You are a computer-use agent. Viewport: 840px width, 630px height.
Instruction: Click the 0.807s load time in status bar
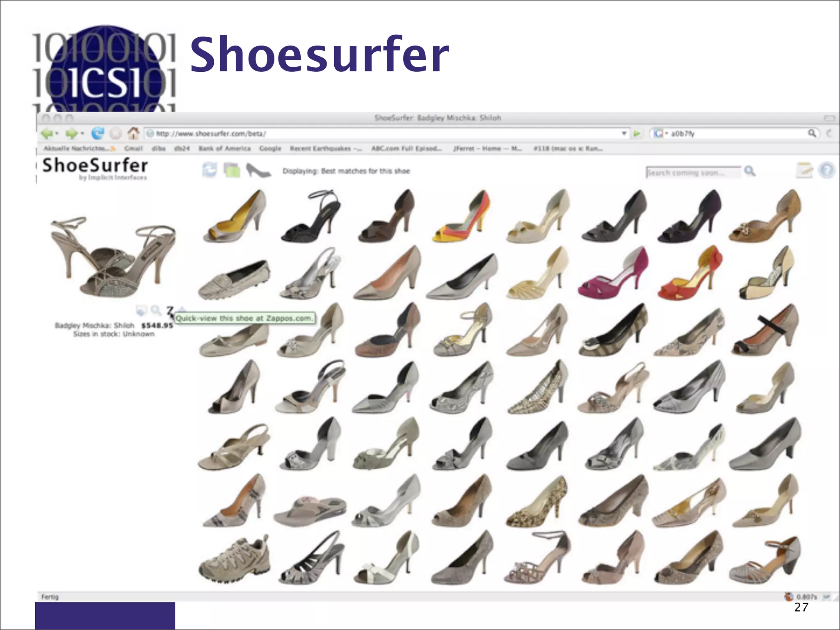[x=807, y=597]
